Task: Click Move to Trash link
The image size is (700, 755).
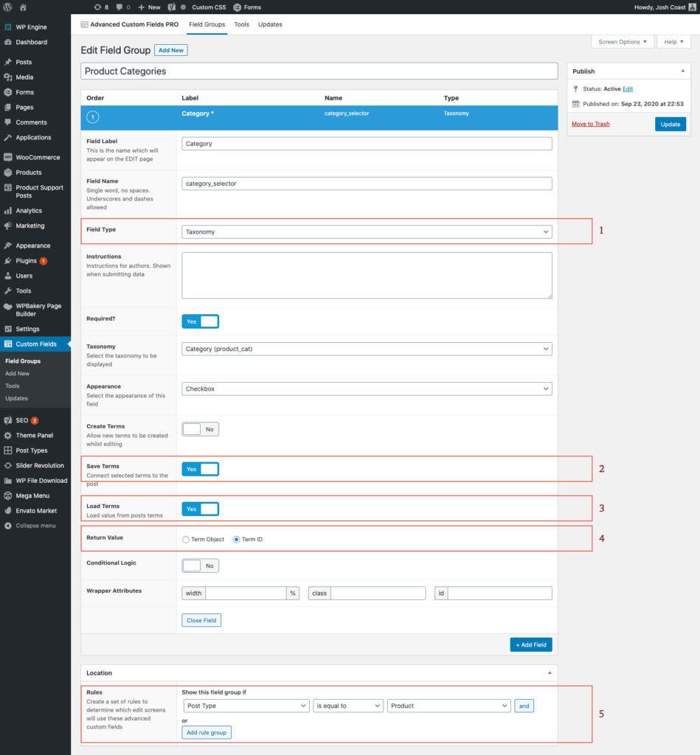Action: coord(591,124)
